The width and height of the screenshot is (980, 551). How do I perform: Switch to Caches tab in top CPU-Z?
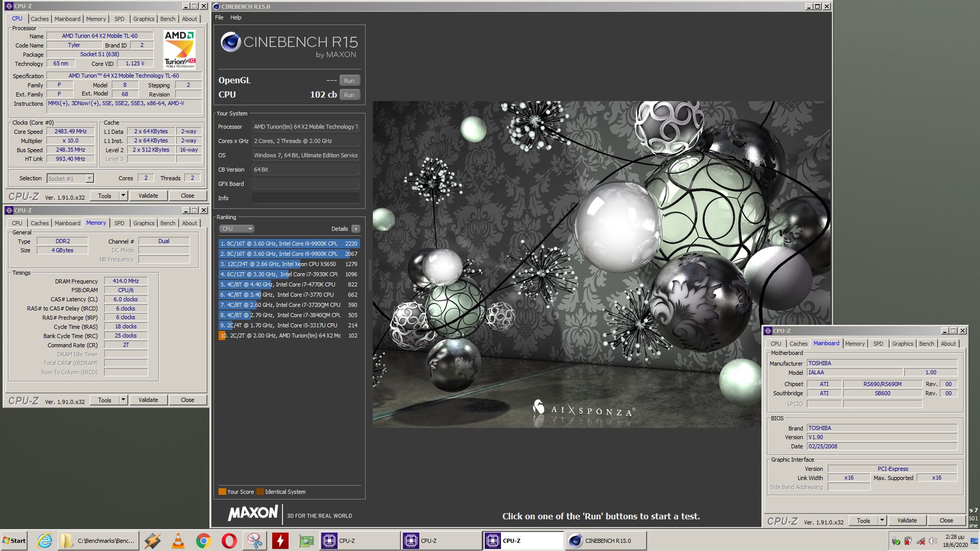click(39, 19)
